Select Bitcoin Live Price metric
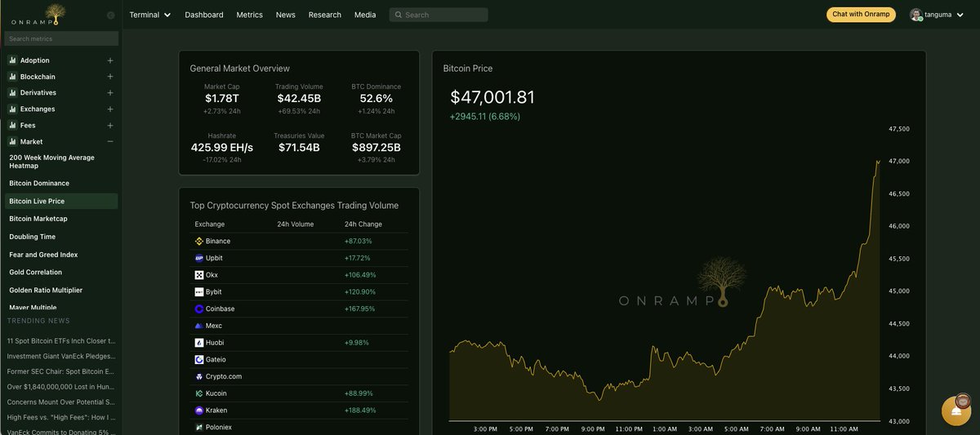This screenshot has height=435, width=980. (x=61, y=202)
